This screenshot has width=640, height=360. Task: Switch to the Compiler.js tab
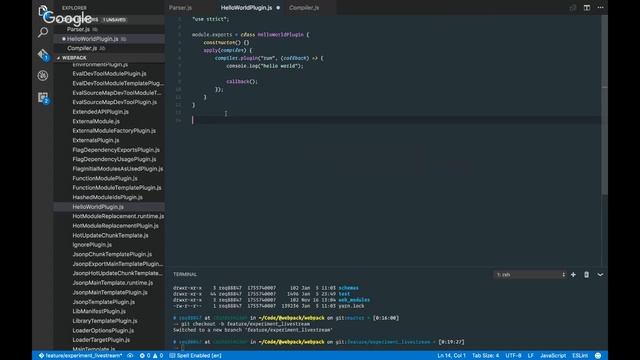(304, 7)
